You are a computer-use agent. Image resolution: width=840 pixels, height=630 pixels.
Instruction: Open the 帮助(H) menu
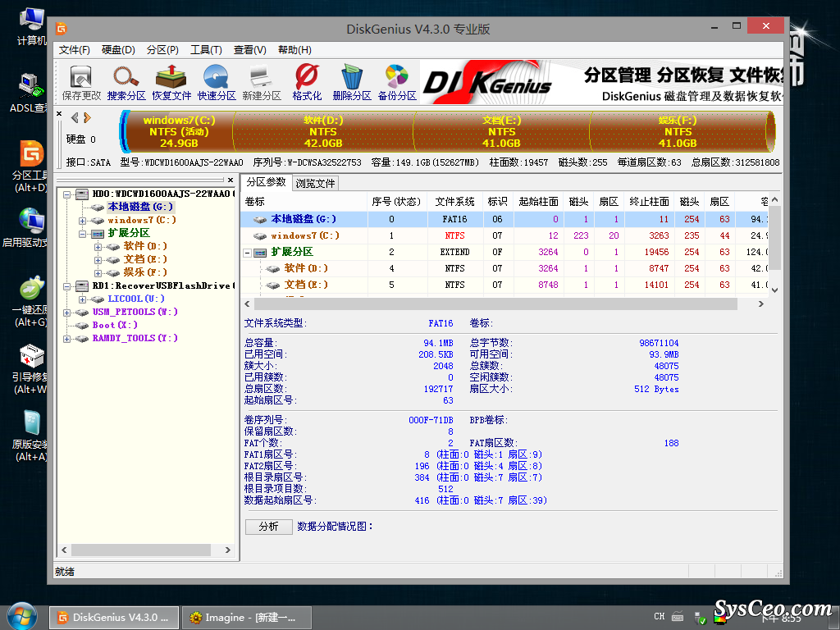tap(294, 50)
